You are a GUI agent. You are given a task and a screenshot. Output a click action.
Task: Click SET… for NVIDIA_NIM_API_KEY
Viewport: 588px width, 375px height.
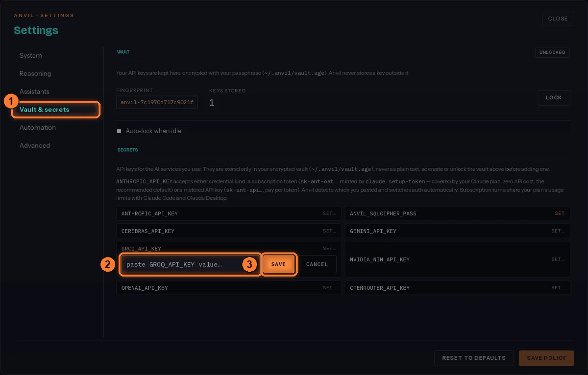coord(558,259)
